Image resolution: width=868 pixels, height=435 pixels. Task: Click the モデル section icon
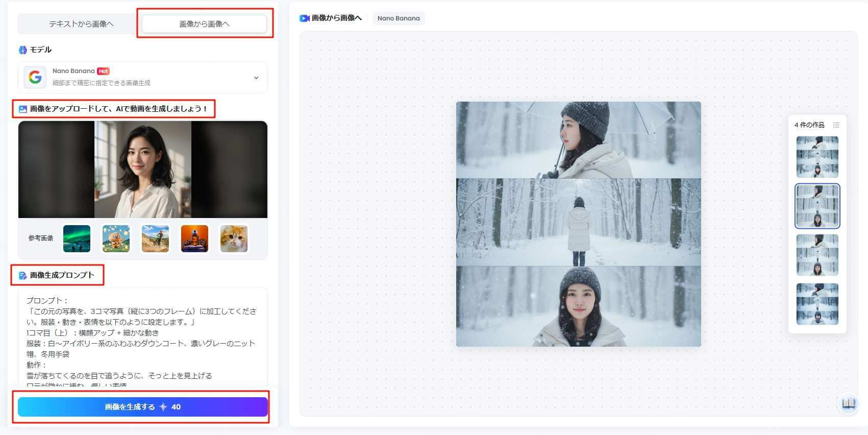(x=23, y=50)
